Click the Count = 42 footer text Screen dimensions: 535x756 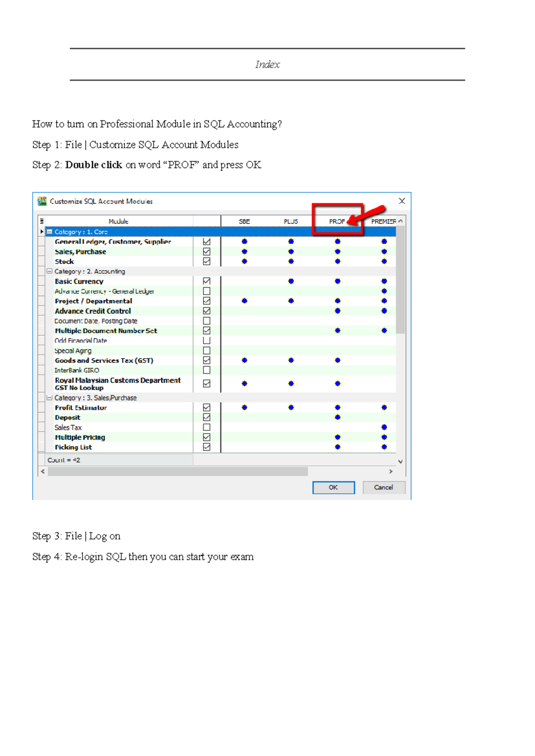(x=64, y=460)
